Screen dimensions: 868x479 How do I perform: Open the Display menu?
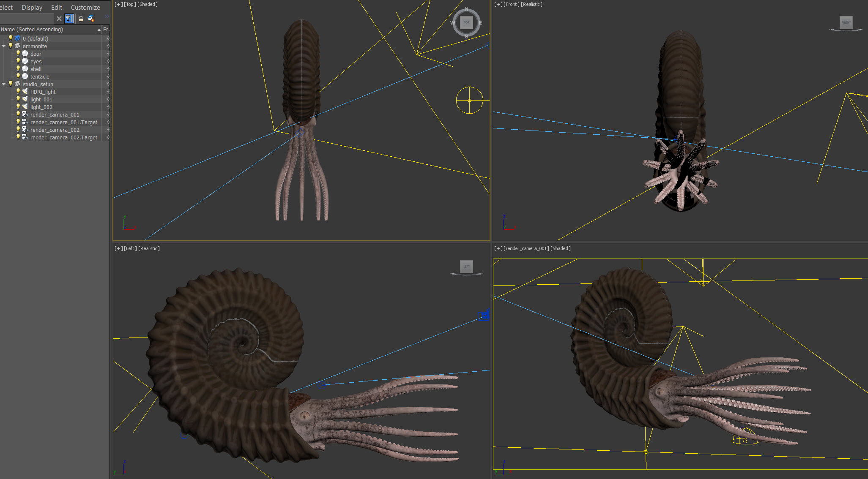point(32,8)
